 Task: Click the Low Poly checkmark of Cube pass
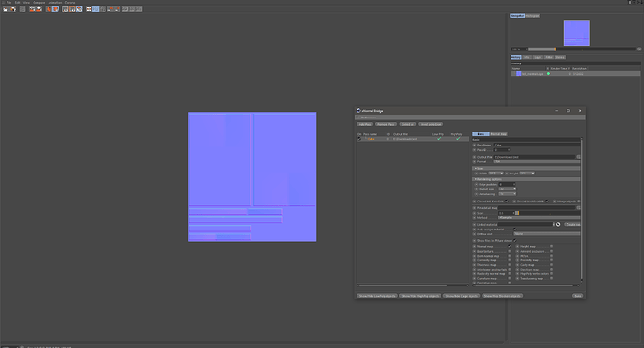coord(439,139)
